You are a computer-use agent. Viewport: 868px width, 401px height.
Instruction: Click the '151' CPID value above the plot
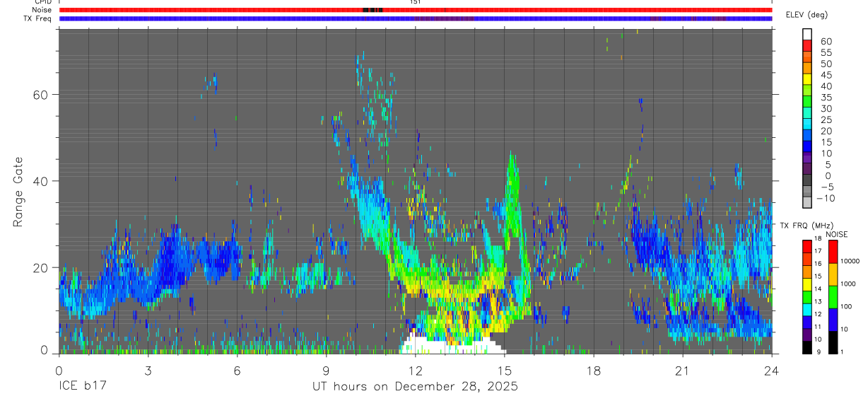415,2
